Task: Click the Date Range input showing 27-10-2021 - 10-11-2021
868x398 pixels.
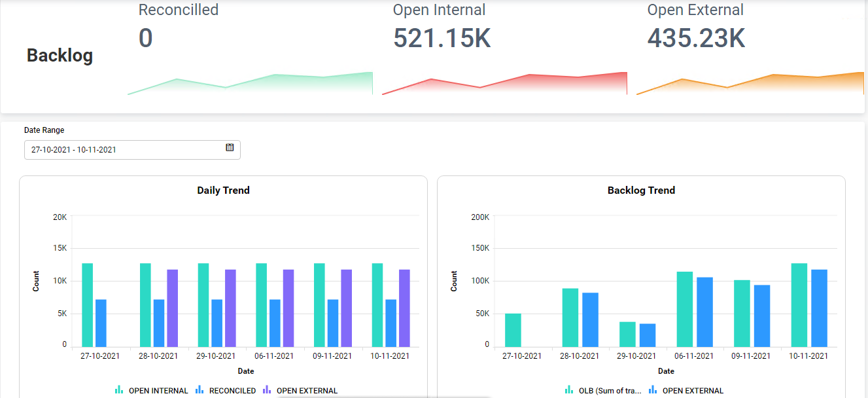Action: pyautogui.click(x=124, y=150)
